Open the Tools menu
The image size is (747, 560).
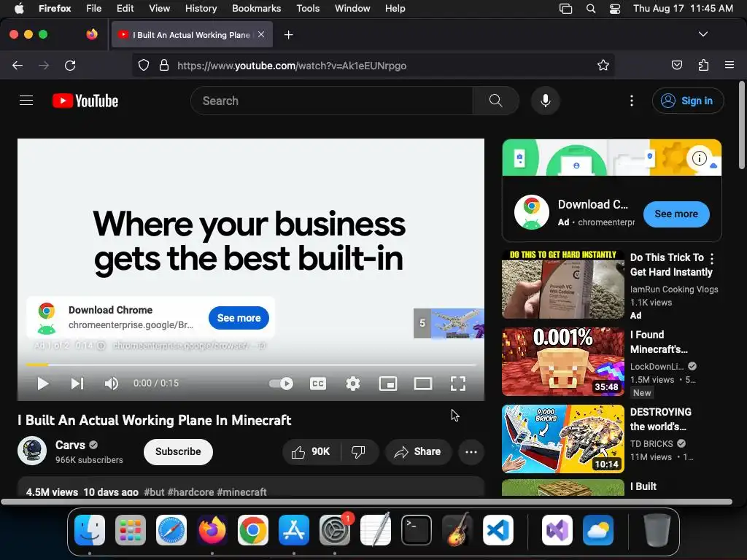pyautogui.click(x=308, y=8)
